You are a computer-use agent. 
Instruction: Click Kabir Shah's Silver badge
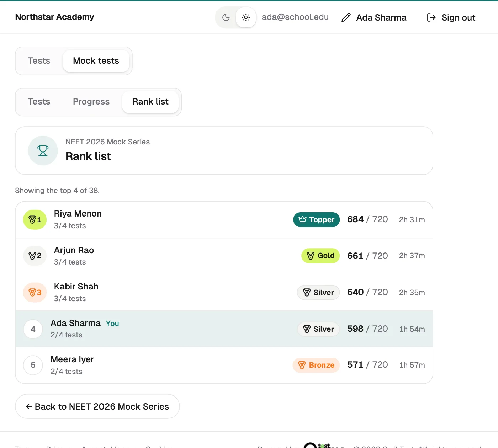click(x=318, y=293)
